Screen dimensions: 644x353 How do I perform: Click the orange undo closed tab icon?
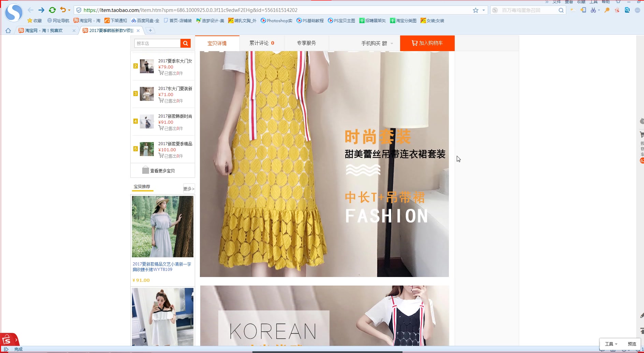63,10
